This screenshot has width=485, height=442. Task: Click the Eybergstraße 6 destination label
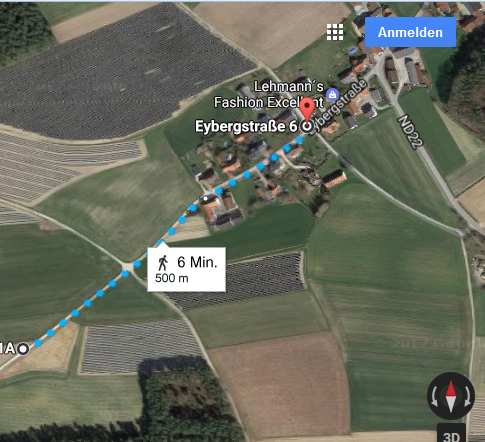click(246, 127)
